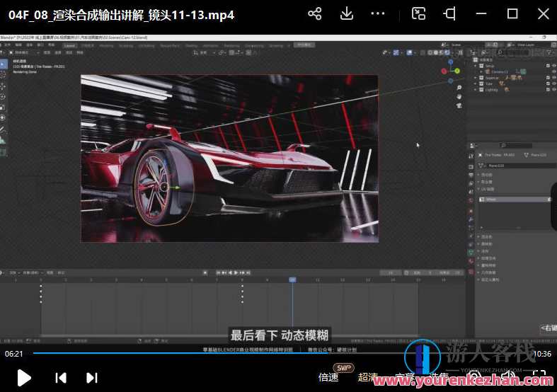This screenshot has height=392, width=557.
Task: Open the green object data properties tab
Action: [x=471, y=253]
